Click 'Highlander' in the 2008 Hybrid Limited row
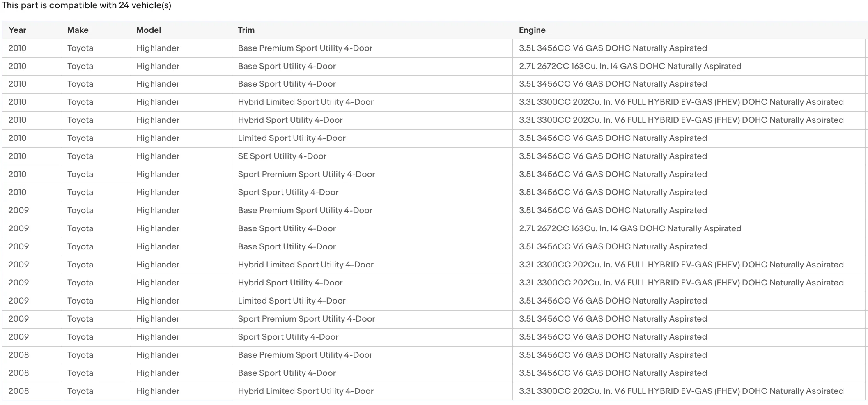Image resolution: width=868 pixels, height=405 pixels. click(158, 391)
